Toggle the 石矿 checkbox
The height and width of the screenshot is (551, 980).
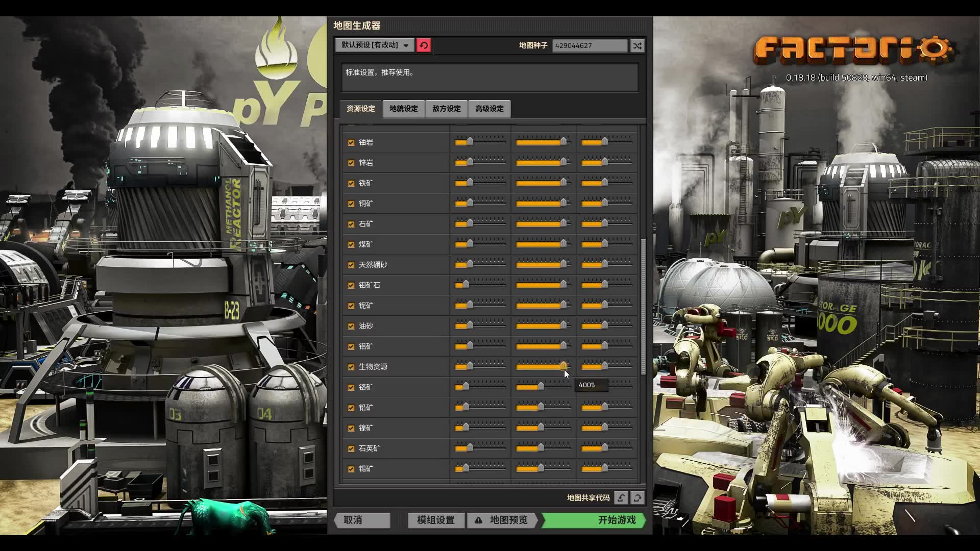[x=351, y=224]
